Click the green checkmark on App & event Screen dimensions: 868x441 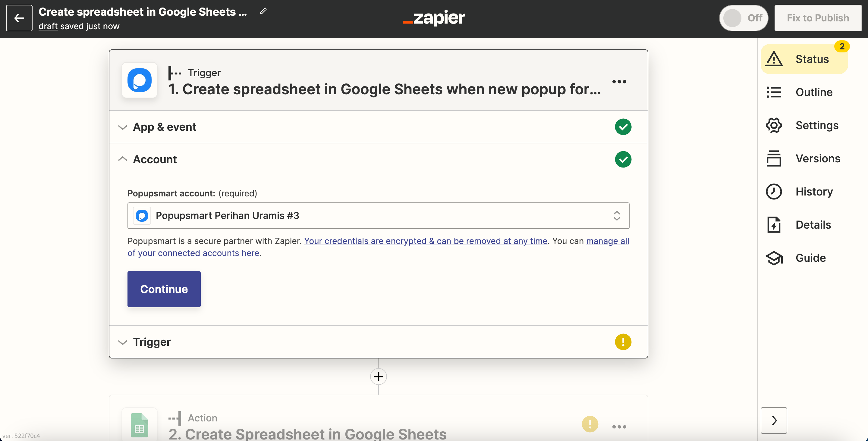click(623, 127)
